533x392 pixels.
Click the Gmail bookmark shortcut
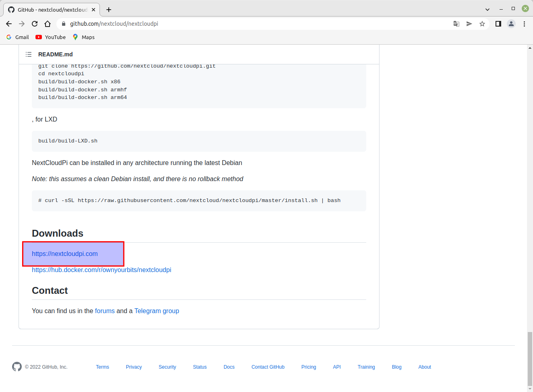pos(17,37)
